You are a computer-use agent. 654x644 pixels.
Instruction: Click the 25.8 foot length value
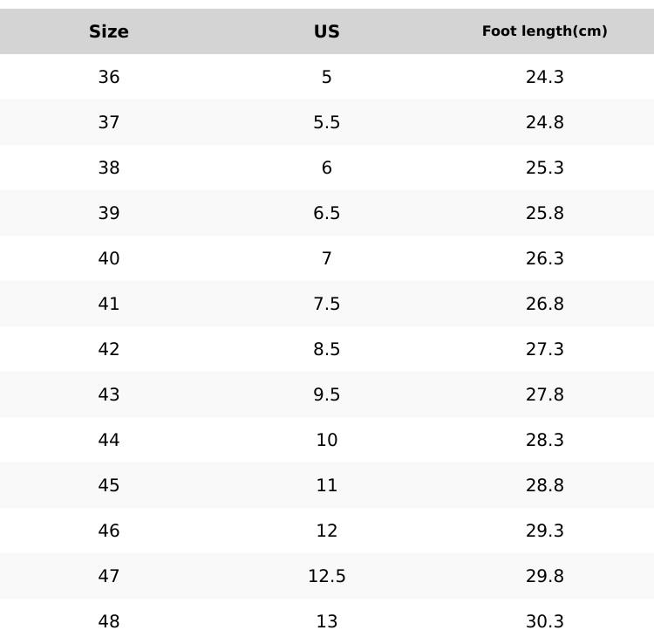[x=545, y=213]
